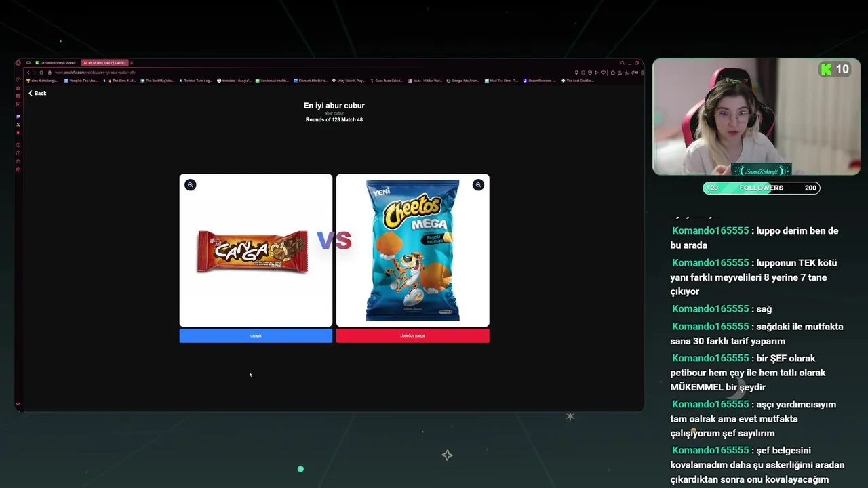Open the translate - Google bookmark
Screen dimensions: 868x488
(x=235, y=81)
